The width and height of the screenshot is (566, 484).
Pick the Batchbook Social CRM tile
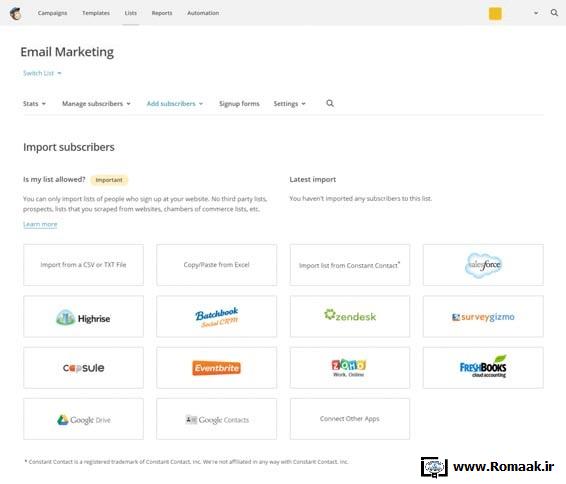(x=217, y=317)
